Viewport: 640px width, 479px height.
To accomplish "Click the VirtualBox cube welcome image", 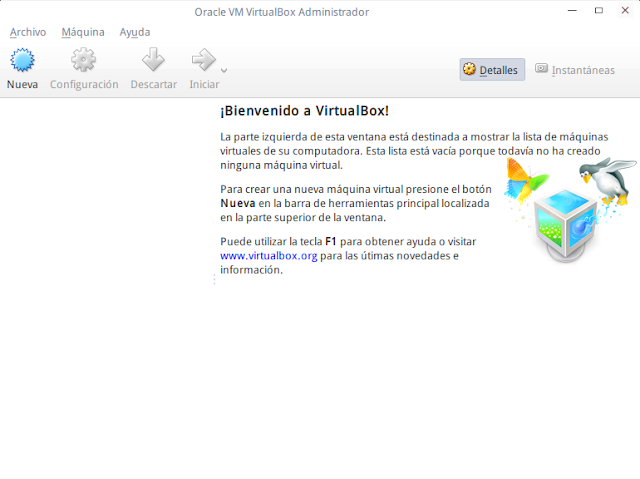I will click(x=569, y=210).
